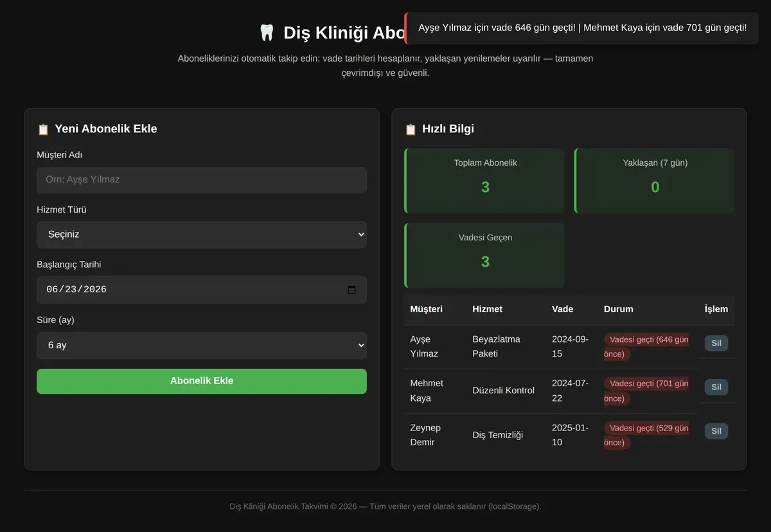This screenshot has height=532, width=771.
Task: Click the clipboard icon beside Yeni Abonelik Ekle
Action: [x=43, y=129]
